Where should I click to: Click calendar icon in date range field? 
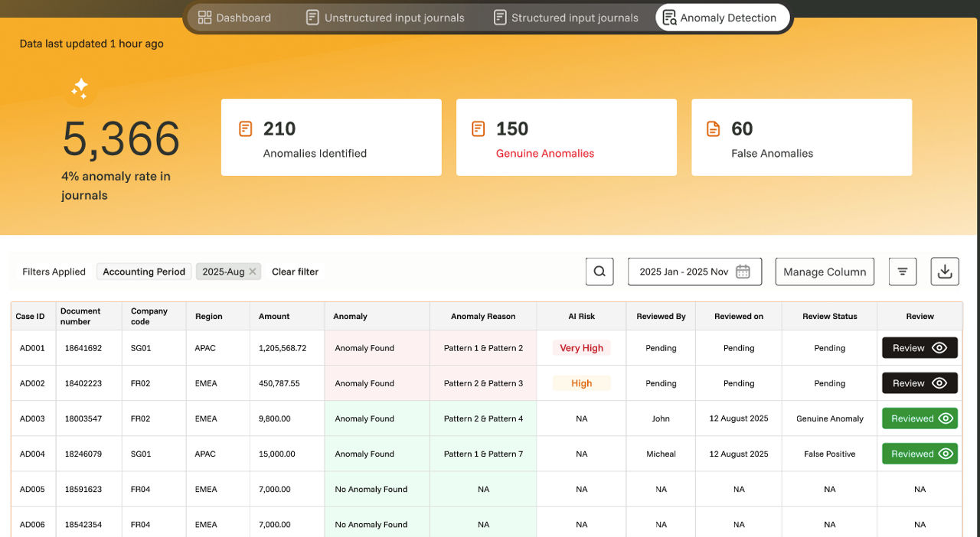(742, 272)
